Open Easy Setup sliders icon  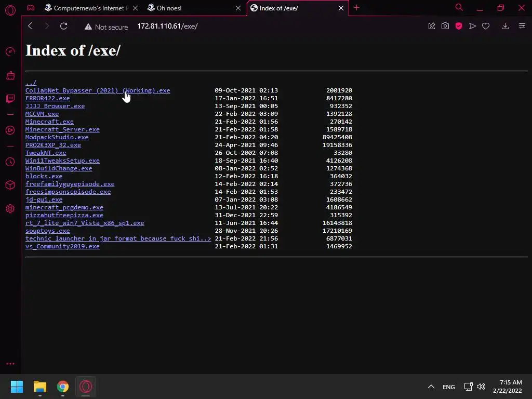[522, 26]
